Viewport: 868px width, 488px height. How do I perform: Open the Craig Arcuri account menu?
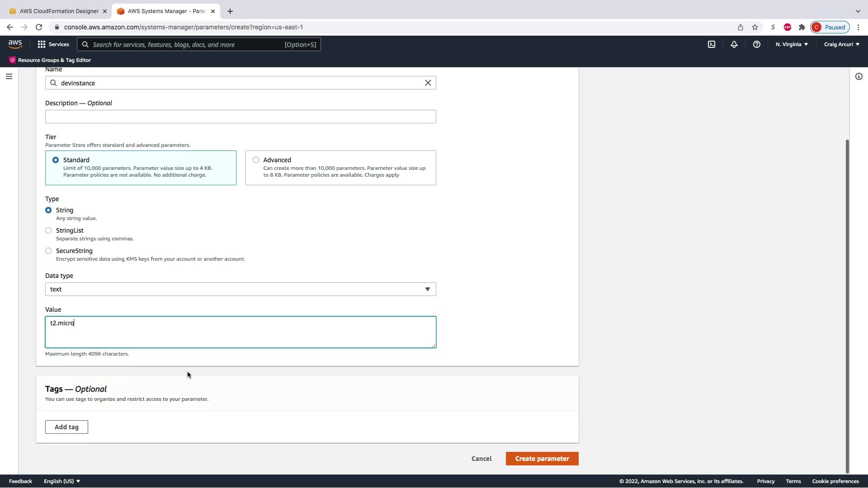pos(841,44)
